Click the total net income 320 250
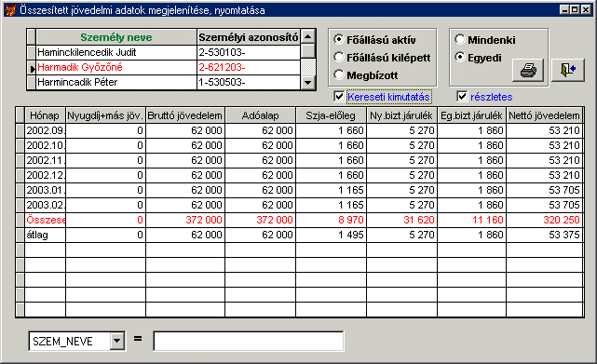 click(x=544, y=220)
